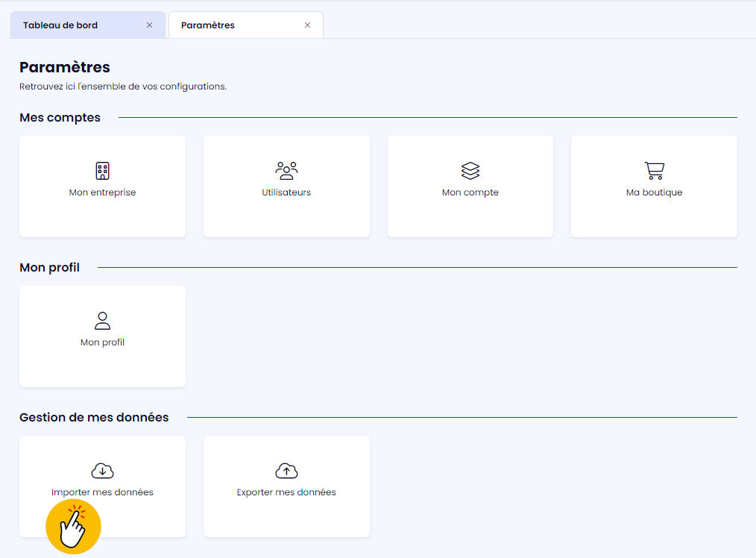Go to Mon compte text label

[470, 192]
